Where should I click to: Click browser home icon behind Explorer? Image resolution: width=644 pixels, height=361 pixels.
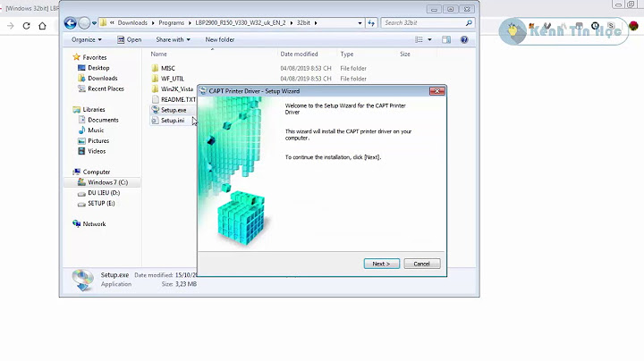(x=42, y=26)
